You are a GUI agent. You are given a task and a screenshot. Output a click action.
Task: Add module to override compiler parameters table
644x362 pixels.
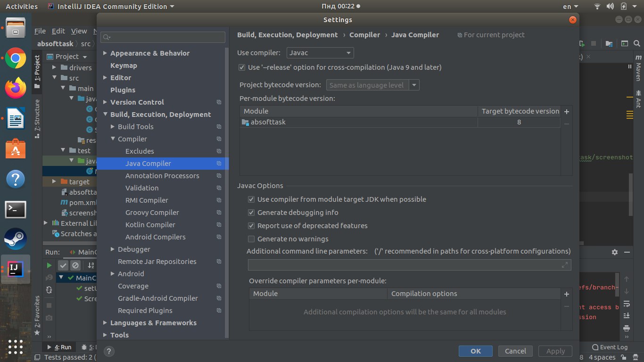click(567, 294)
